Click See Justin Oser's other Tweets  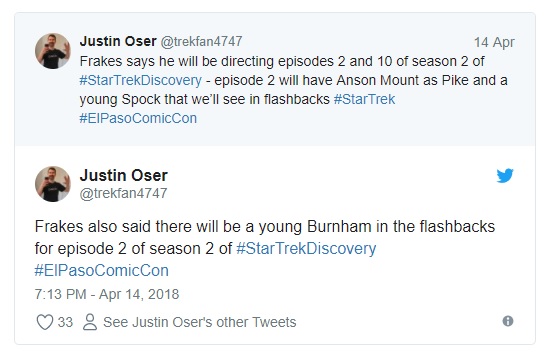coord(200,322)
